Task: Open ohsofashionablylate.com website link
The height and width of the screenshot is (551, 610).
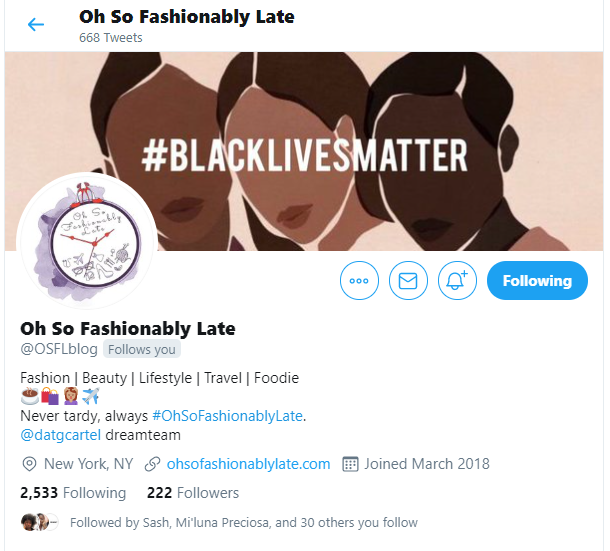Action: 248,464
